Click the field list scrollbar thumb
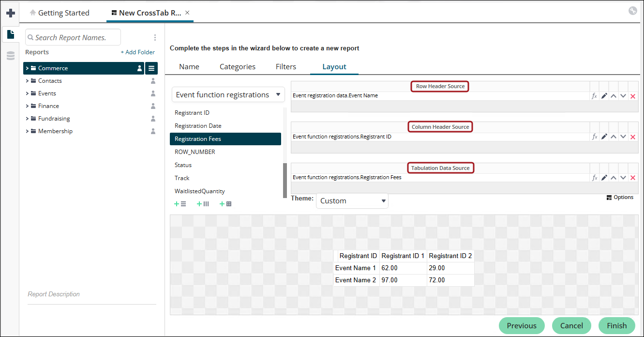 (285, 181)
